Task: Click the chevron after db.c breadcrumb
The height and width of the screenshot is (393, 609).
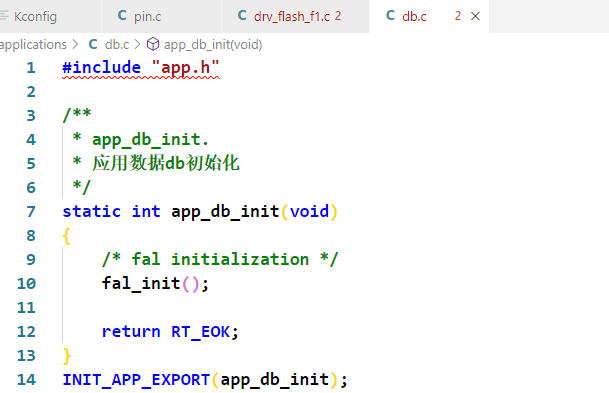Action: point(137,45)
